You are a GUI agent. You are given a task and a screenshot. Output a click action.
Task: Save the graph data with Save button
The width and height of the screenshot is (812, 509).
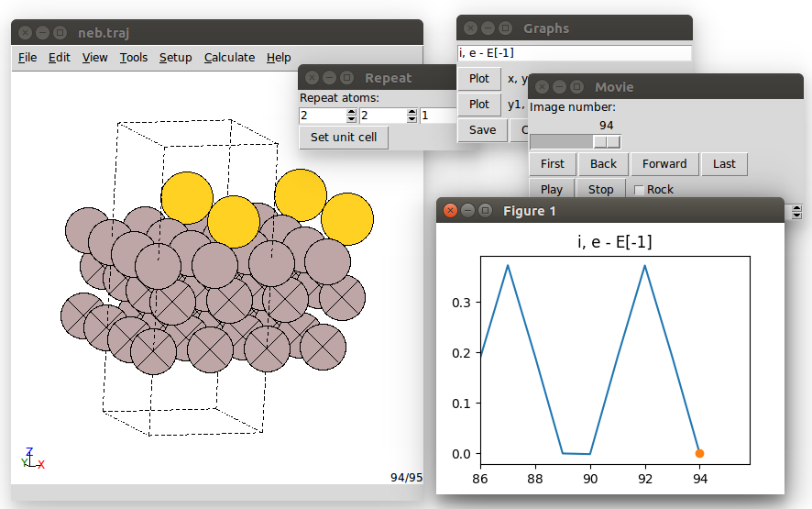[x=482, y=130]
